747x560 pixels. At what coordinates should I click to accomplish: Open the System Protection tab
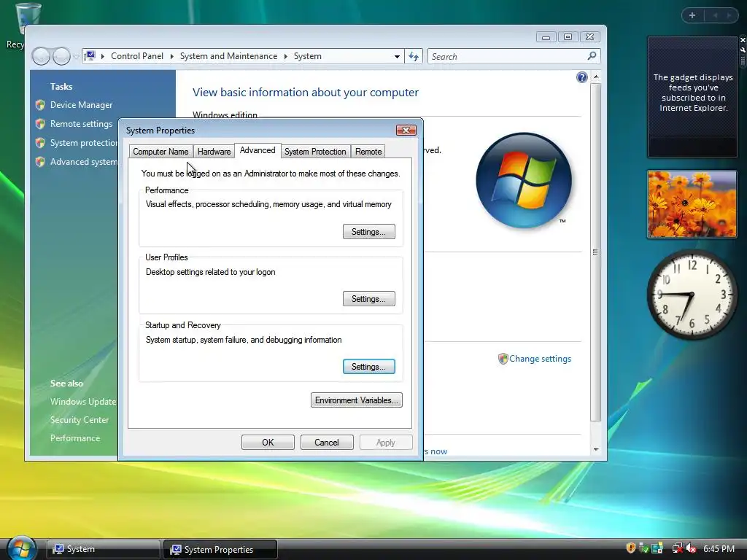315,152
